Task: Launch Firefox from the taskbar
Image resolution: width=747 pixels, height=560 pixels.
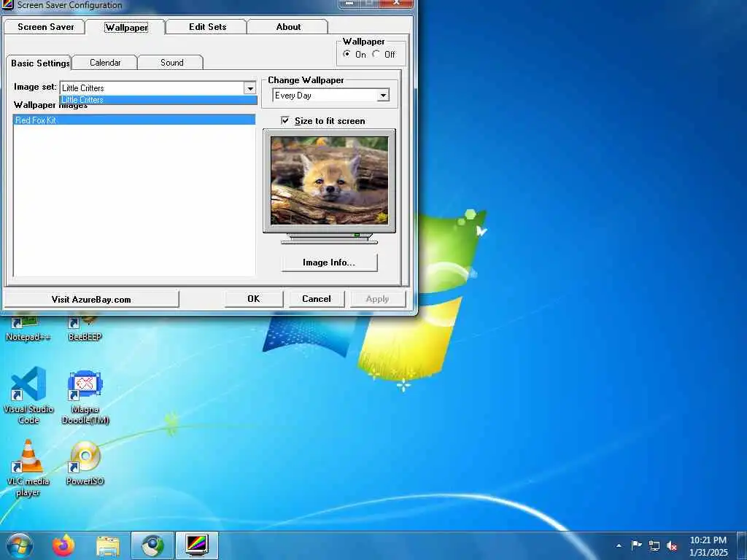Action: [x=63, y=545]
